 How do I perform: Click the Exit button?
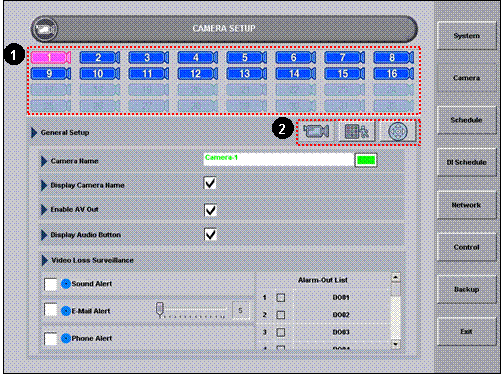466,331
